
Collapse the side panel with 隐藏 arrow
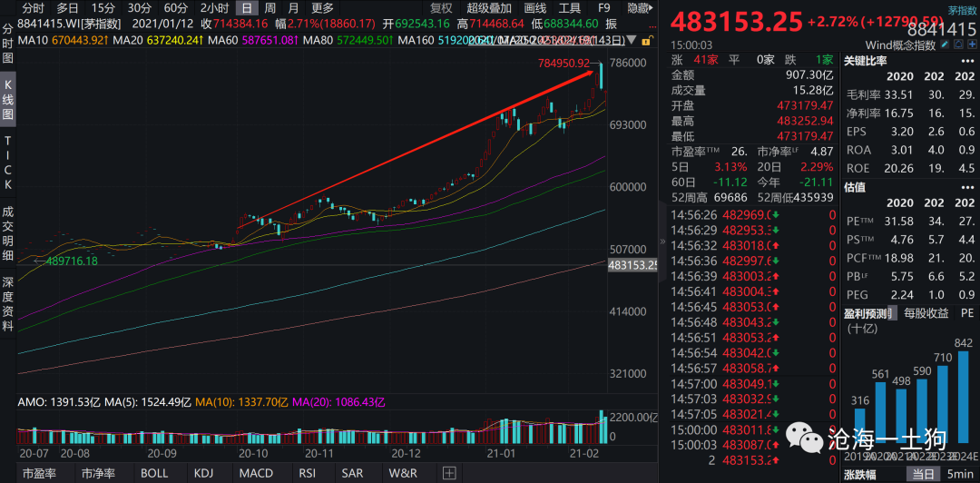point(640,8)
